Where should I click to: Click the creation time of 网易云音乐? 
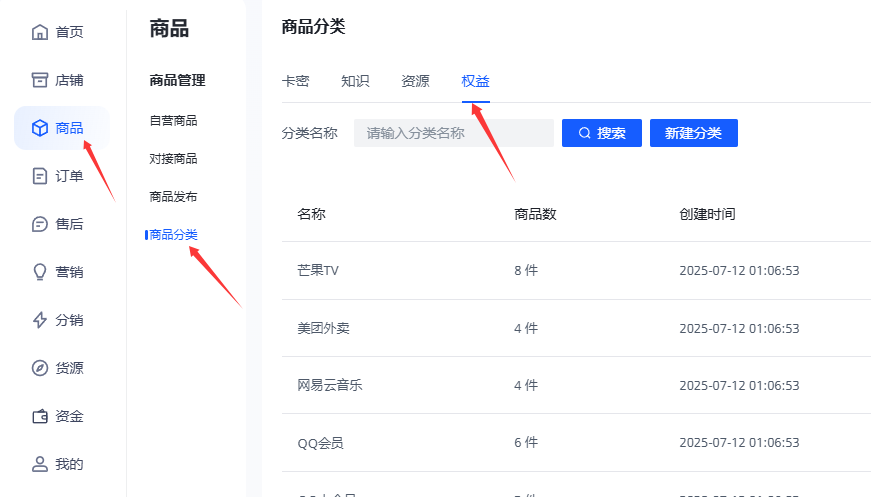739,385
